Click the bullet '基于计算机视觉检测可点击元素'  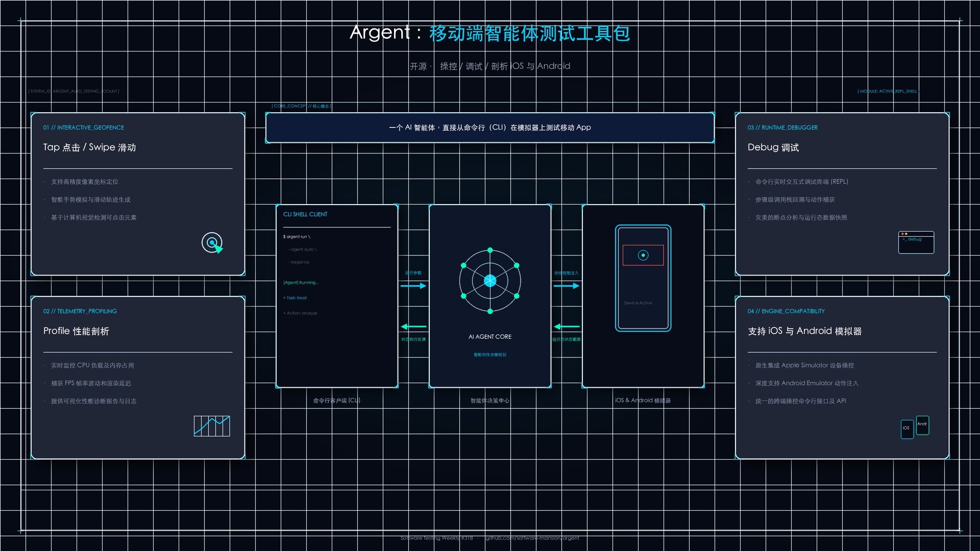[94, 217]
